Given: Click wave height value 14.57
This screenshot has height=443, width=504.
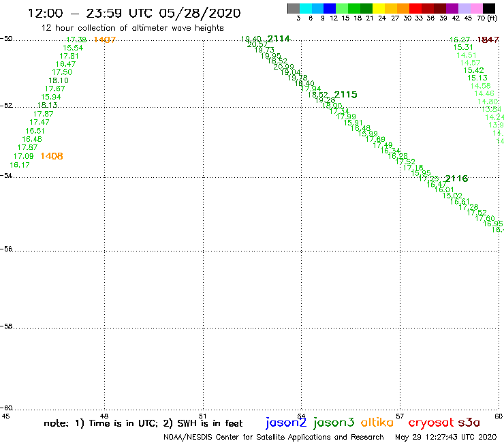Looking at the screenshot, I should [470, 63].
